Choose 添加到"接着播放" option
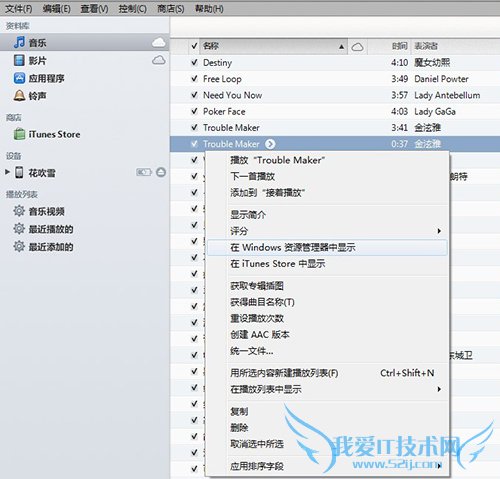Screen dimensions: 500x479 tap(327, 193)
